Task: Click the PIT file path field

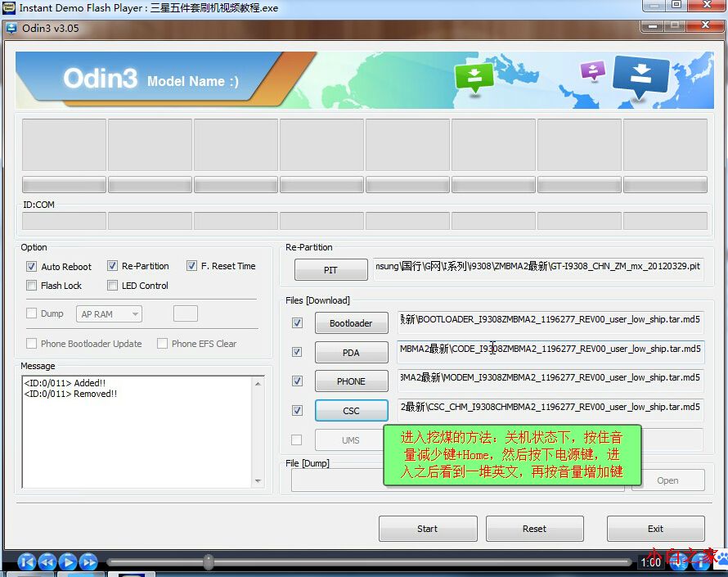Action: (538, 269)
